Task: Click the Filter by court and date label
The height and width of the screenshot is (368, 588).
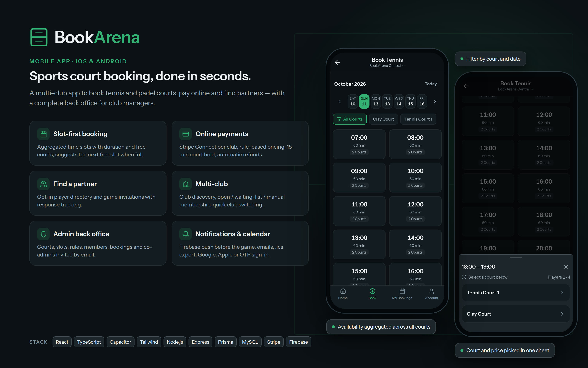Action: pos(490,59)
